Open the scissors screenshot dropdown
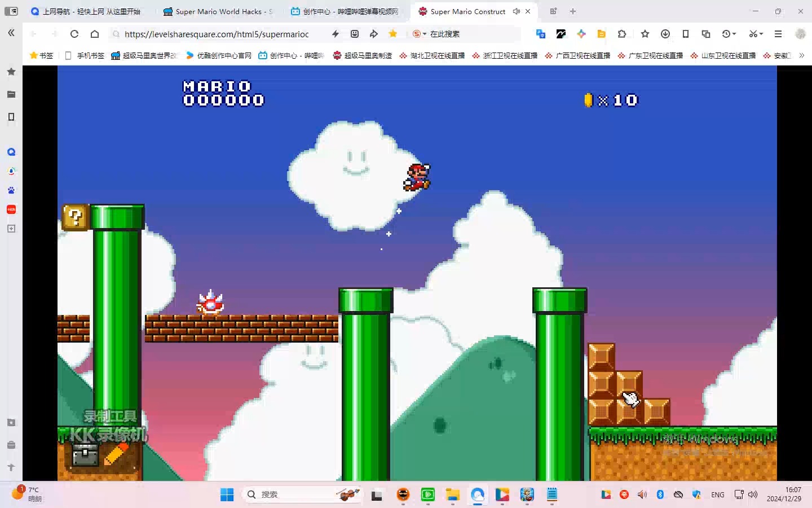This screenshot has width=812, height=508. (x=756, y=34)
